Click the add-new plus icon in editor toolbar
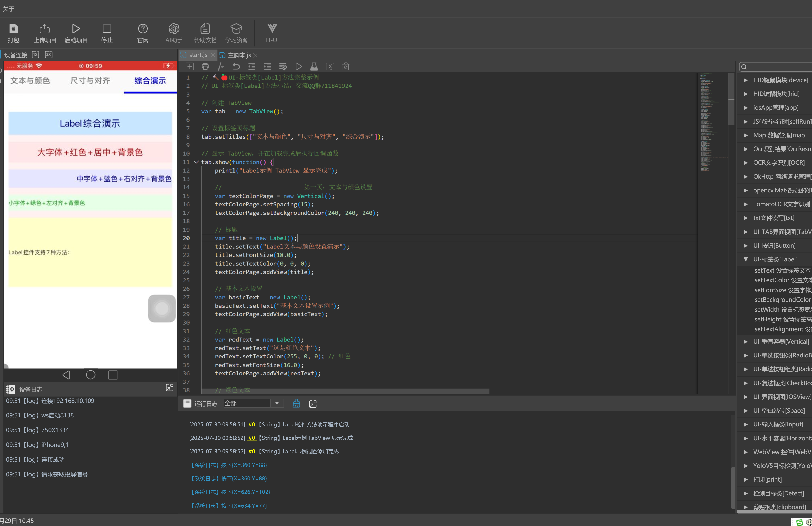This screenshot has height=526, width=812. click(190, 67)
